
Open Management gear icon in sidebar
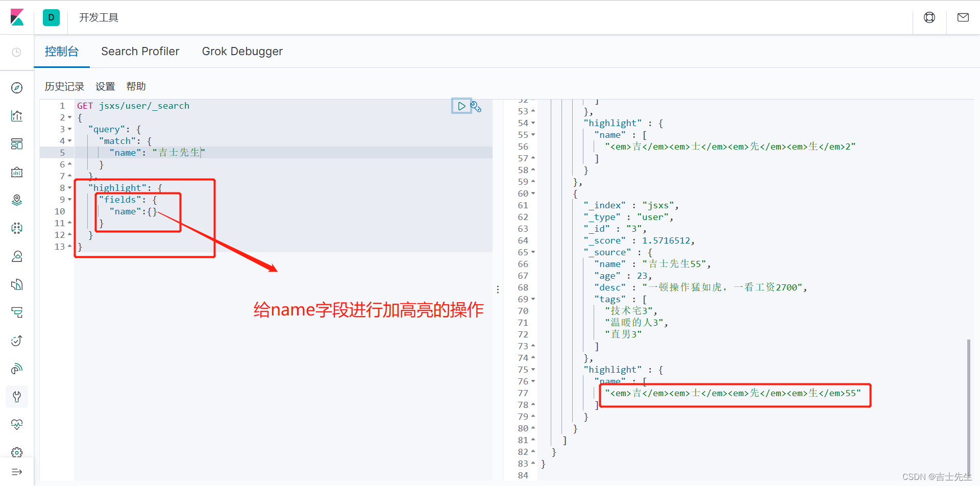pyautogui.click(x=17, y=452)
